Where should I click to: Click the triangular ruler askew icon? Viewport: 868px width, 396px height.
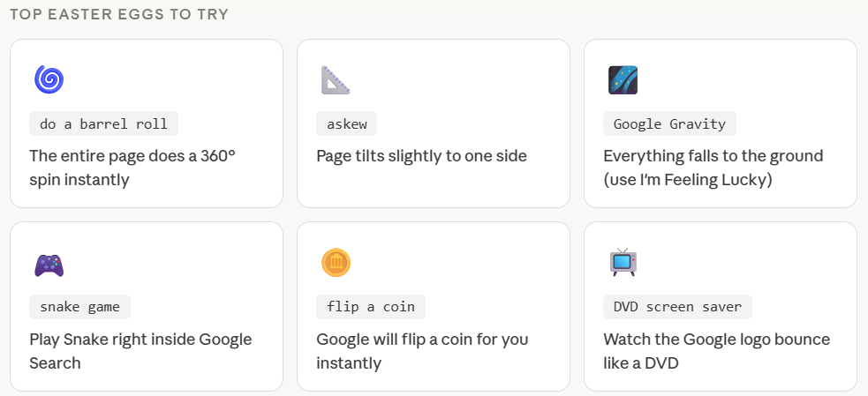coord(336,79)
